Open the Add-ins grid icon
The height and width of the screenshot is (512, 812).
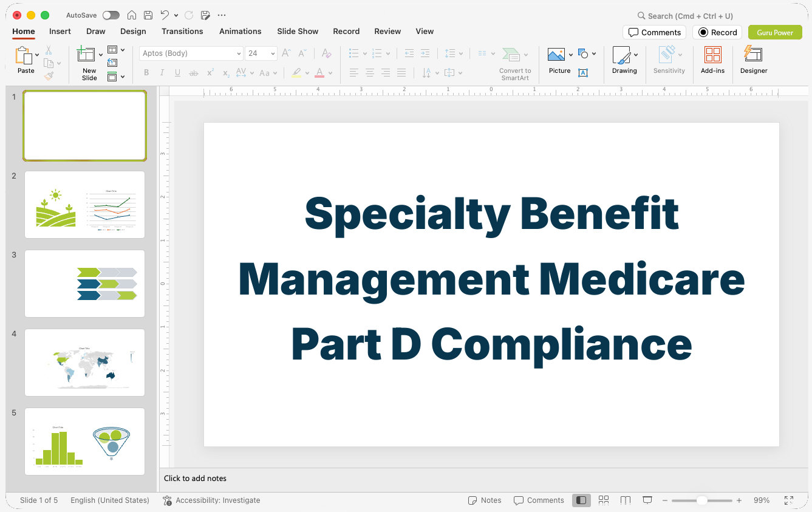pos(713,55)
